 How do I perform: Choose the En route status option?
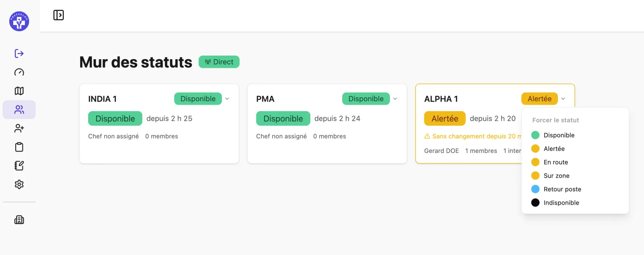coord(575,162)
